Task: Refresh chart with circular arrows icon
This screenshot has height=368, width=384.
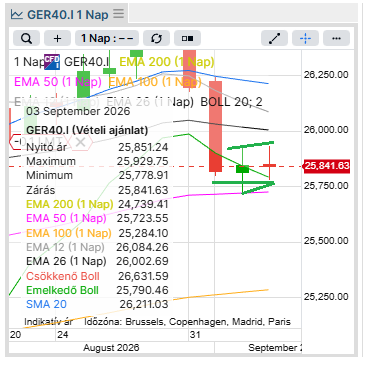Action: point(156,38)
